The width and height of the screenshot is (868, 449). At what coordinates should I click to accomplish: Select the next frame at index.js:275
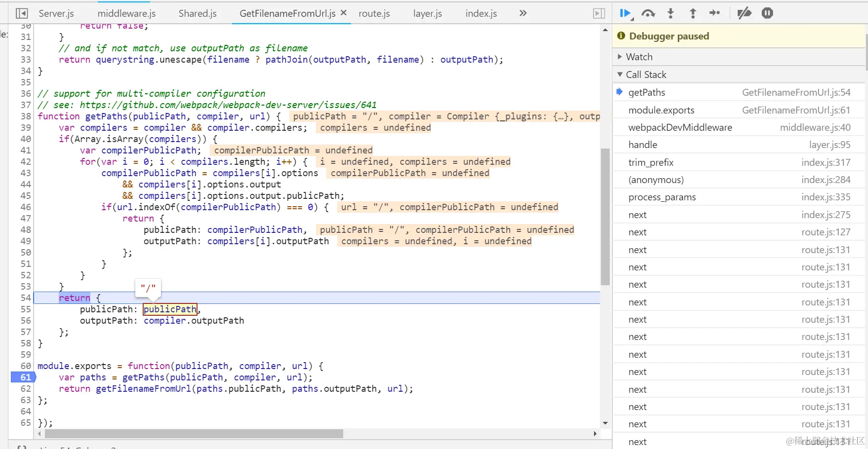[739, 215]
